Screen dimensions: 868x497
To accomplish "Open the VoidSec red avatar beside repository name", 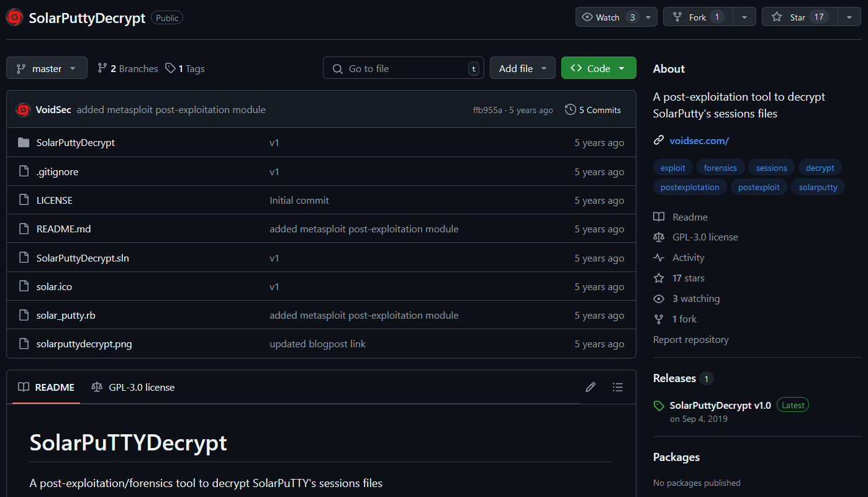I will [x=15, y=17].
